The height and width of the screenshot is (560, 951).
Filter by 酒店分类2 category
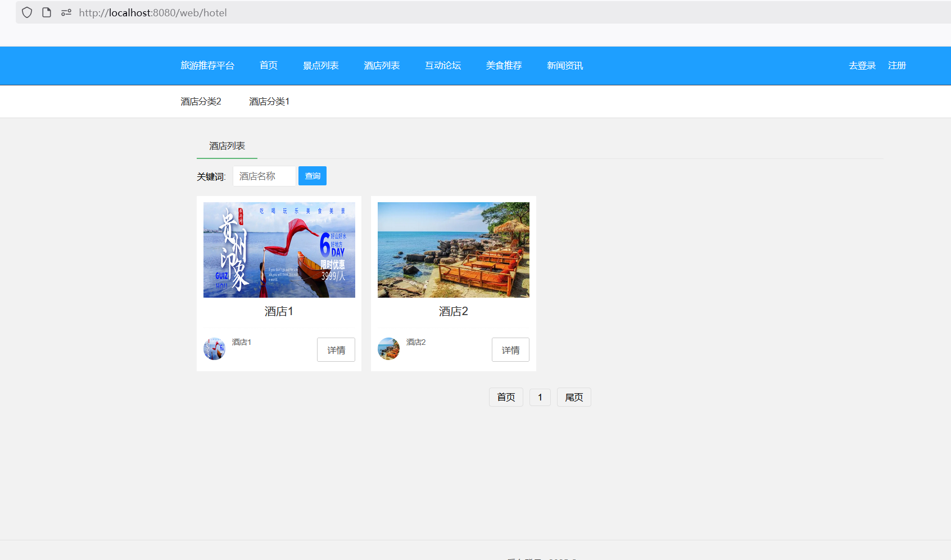coord(201,102)
